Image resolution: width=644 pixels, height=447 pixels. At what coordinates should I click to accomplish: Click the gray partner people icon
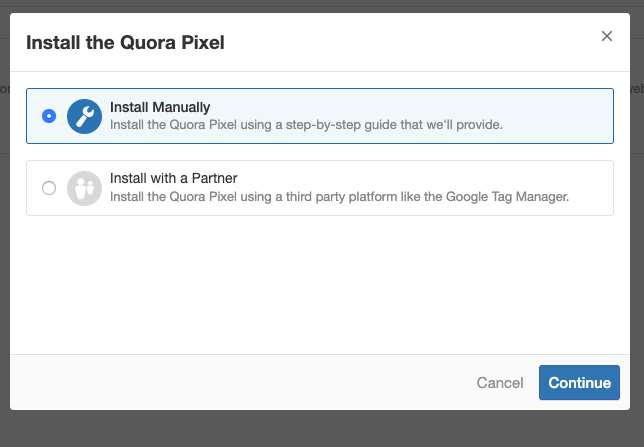[84, 188]
